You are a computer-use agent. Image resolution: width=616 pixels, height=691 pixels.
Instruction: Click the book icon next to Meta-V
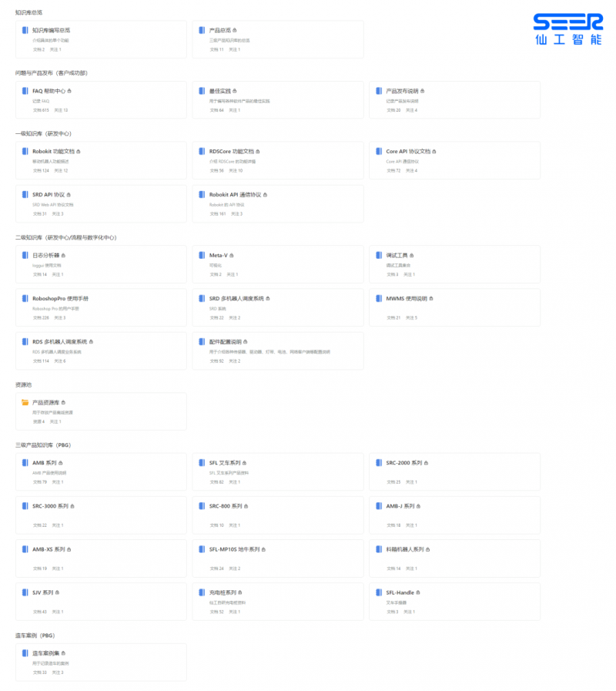point(202,255)
